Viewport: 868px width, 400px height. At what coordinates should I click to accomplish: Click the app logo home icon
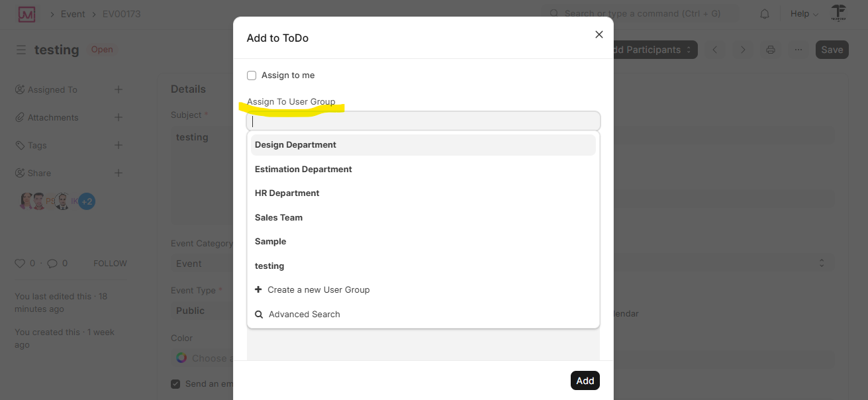tap(26, 14)
